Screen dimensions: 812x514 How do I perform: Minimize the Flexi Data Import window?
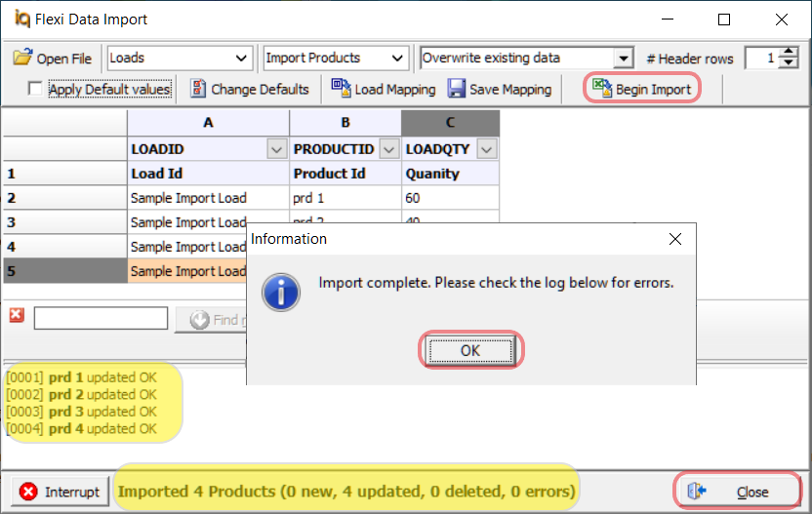tap(668, 20)
